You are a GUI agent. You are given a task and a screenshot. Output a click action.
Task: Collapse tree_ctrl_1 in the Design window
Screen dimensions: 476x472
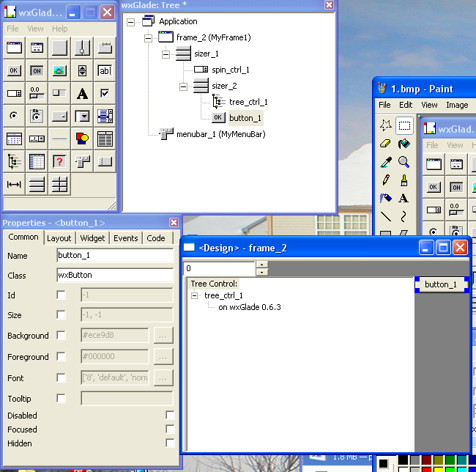pyautogui.click(x=195, y=296)
